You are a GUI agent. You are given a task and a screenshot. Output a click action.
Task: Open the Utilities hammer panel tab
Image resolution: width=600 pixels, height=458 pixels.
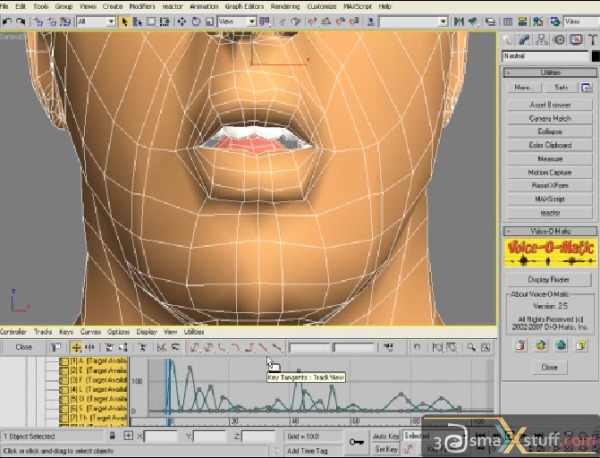coord(593,40)
